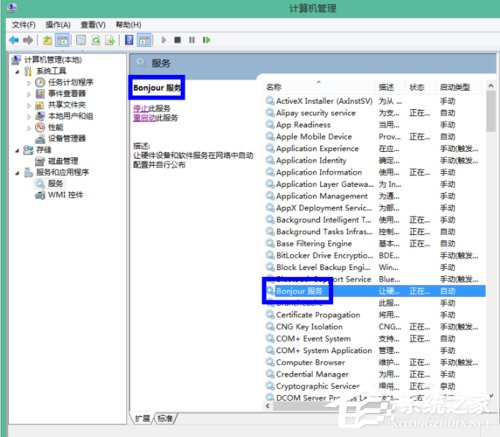Select the Bonjour 服务 row
500x437 pixels.
point(375,291)
